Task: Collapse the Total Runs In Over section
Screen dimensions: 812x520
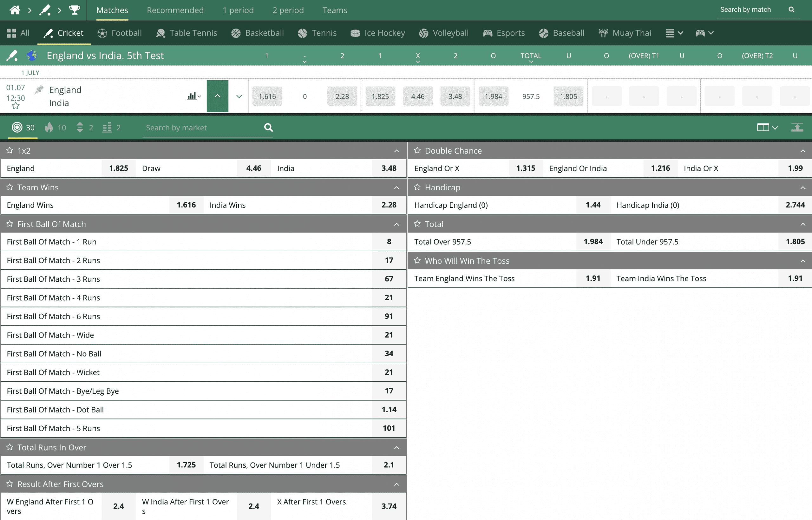Action: click(397, 447)
